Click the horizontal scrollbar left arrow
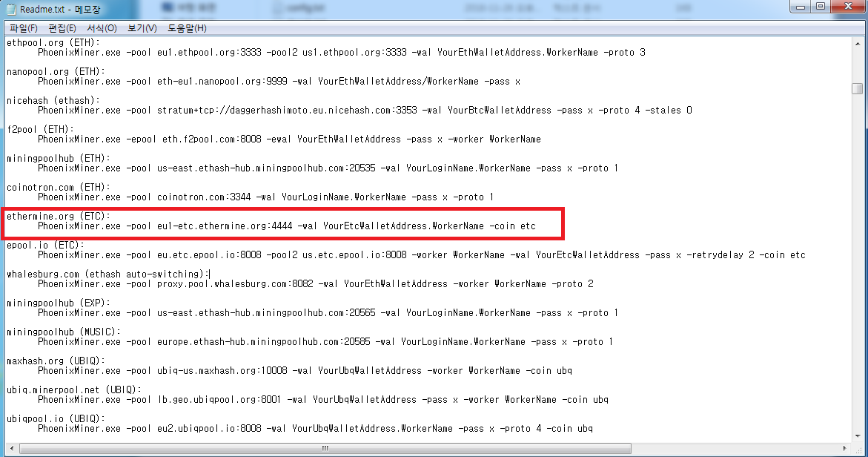The image size is (868, 457). 12,448
